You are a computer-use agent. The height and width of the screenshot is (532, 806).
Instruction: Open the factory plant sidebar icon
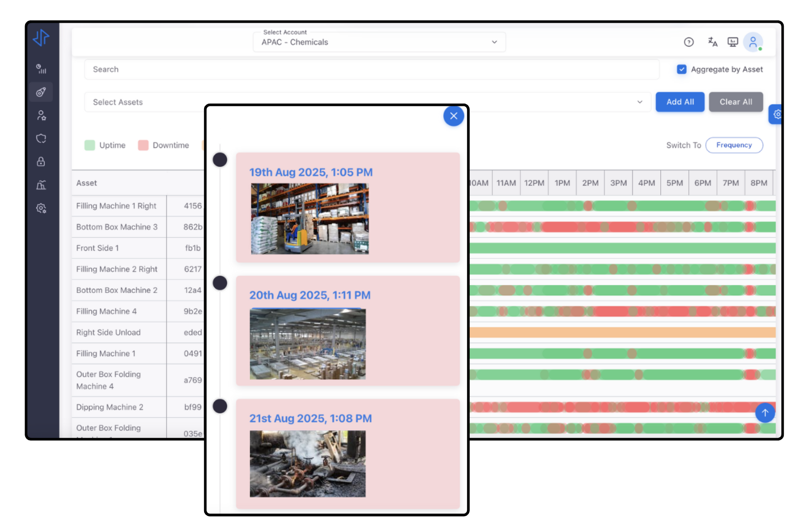tap(41, 185)
